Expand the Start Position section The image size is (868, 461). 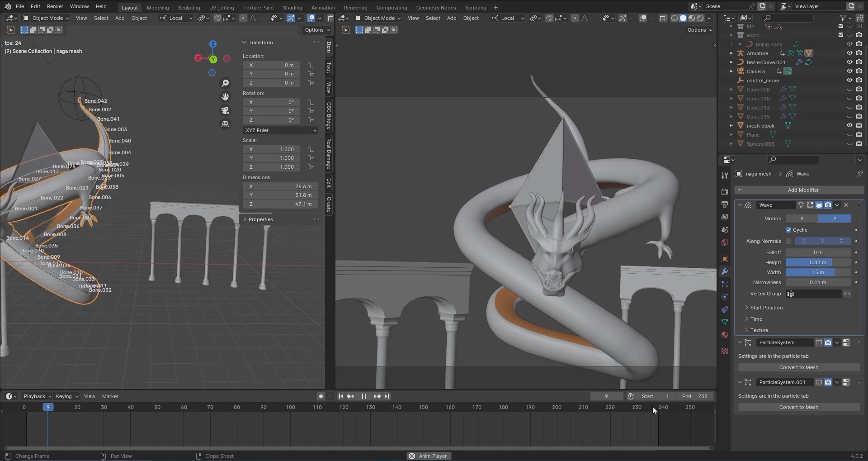coord(766,308)
